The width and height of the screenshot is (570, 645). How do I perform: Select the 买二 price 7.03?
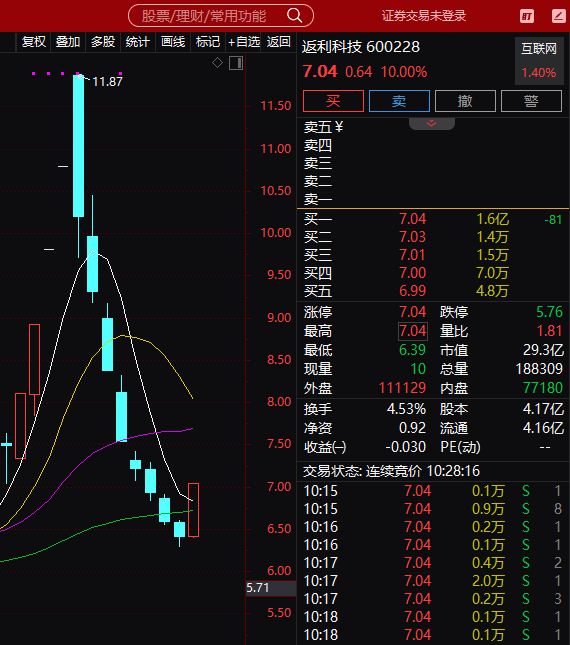point(412,237)
